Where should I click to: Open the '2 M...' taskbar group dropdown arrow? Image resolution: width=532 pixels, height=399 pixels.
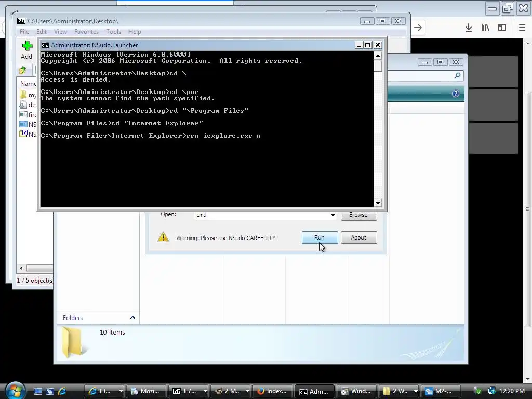tap(247, 391)
